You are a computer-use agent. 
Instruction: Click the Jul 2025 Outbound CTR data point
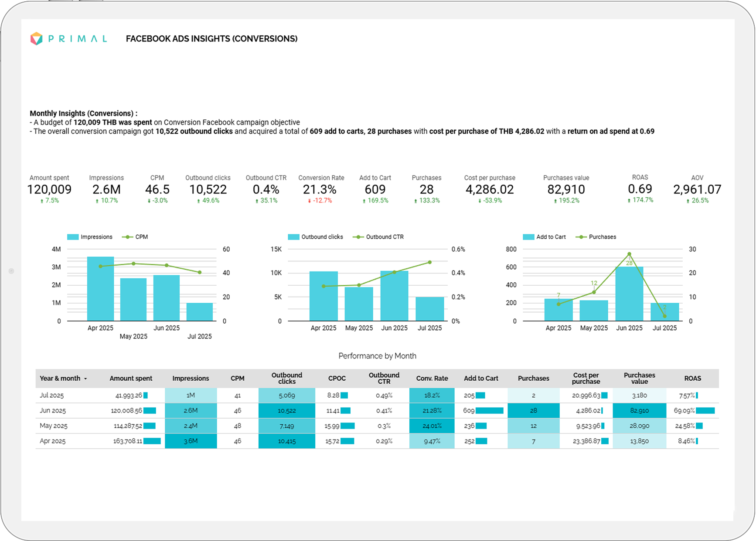(429, 262)
